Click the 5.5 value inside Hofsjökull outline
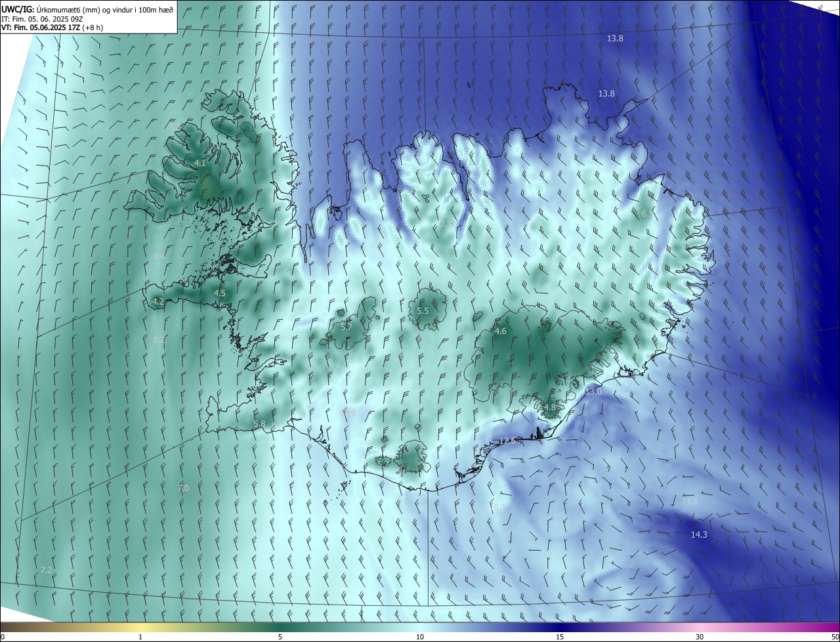 pos(423,310)
